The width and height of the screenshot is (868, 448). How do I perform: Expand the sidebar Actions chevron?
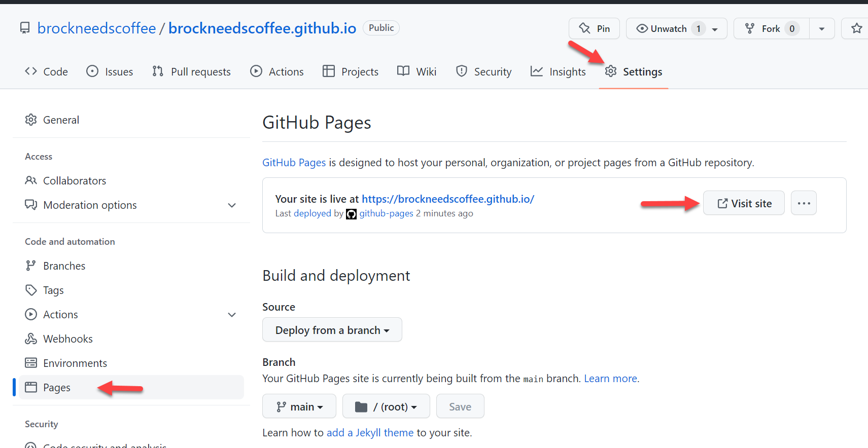pyautogui.click(x=232, y=315)
